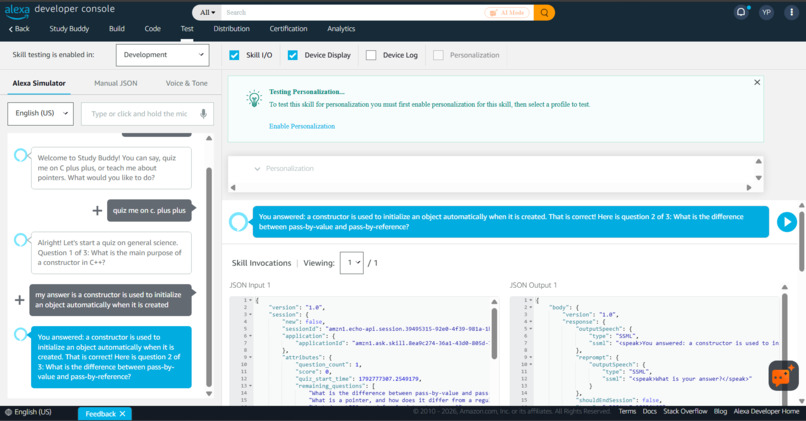Open the vertical three-dot options menu
Screen dimensions: 806x421
tap(791, 12)
